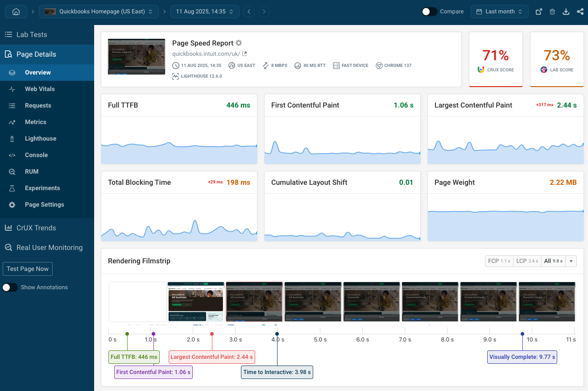
Task: Open the 11 Aug 2025, 14:35 test selector
Action: (205, 12)
